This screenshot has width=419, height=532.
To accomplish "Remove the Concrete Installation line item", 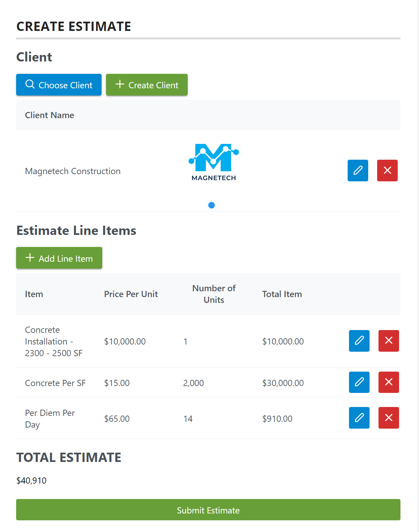I will click(x=388, y=341).
